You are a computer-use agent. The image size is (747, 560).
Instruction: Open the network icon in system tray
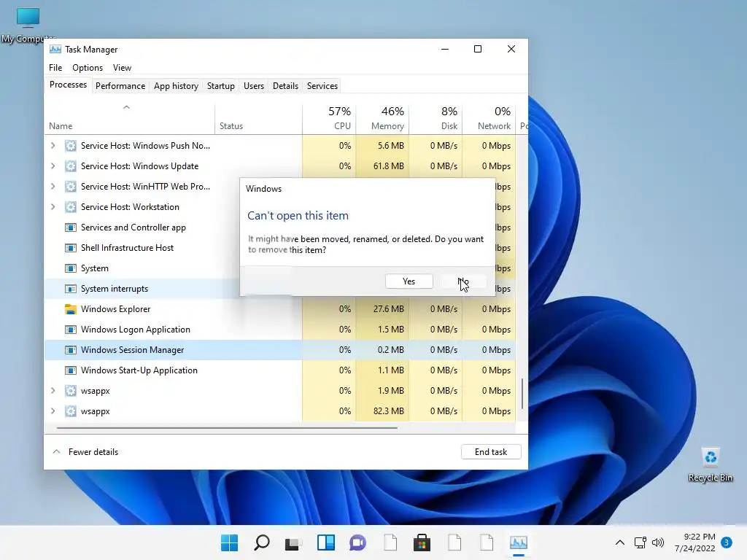pos(640,542)
